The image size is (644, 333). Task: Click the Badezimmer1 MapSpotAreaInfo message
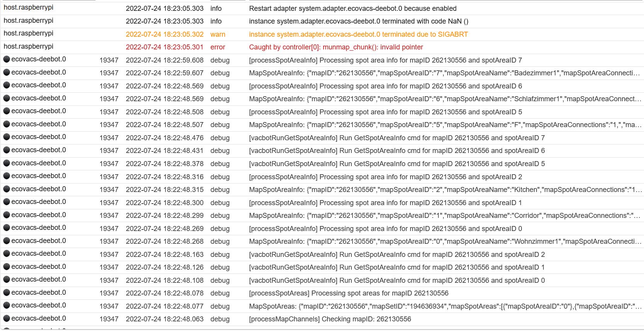(445, 73)
